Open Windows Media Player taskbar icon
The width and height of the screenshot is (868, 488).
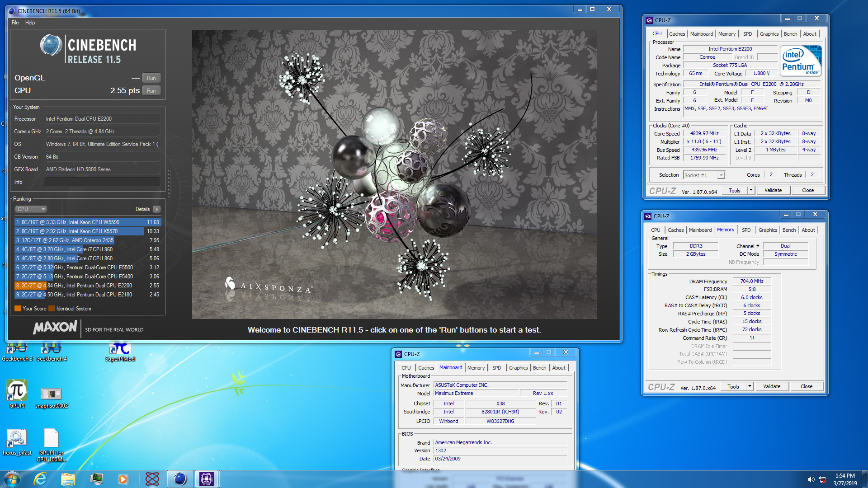123,479
